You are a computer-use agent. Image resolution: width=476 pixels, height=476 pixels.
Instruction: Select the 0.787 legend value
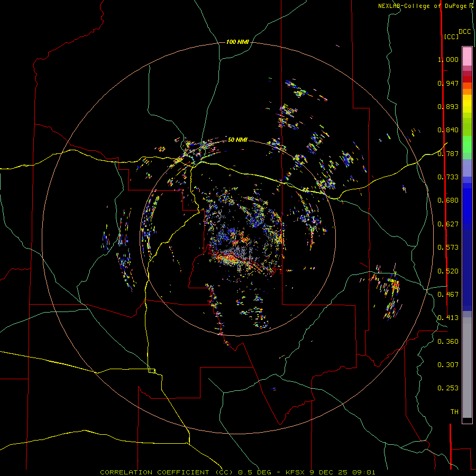tap(448, 153)
